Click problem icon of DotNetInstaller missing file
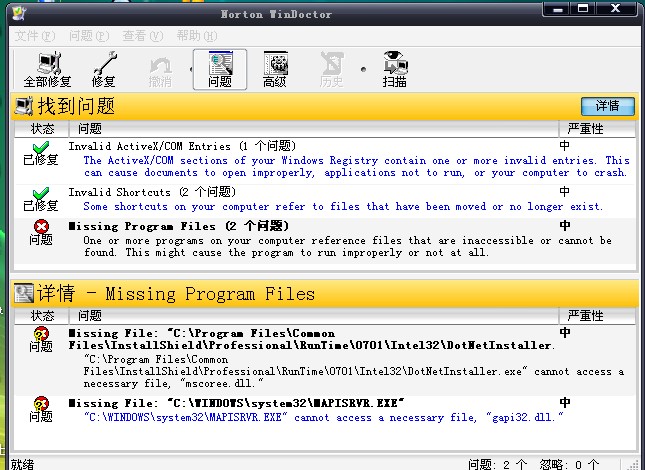The width and height of the screenshot is (645, 470). tap(41, 333)
